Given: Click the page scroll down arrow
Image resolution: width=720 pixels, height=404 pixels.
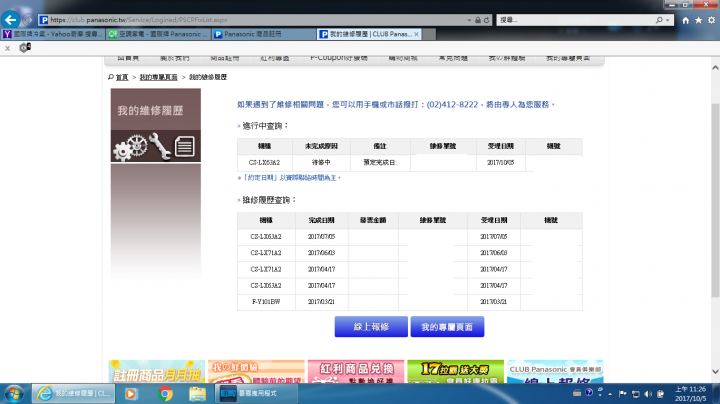Looking at the screenshot, I should tap(715, 371).
